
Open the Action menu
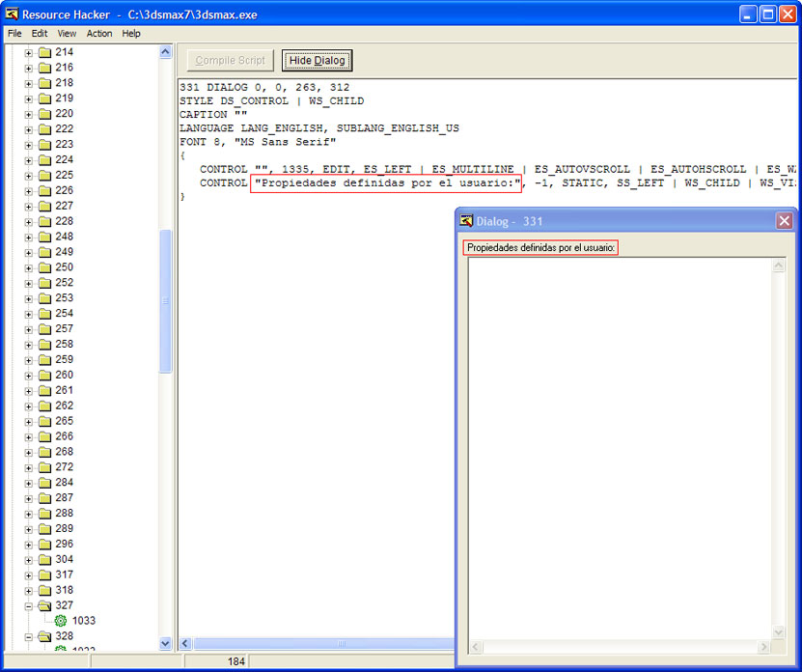coord(99,33)
